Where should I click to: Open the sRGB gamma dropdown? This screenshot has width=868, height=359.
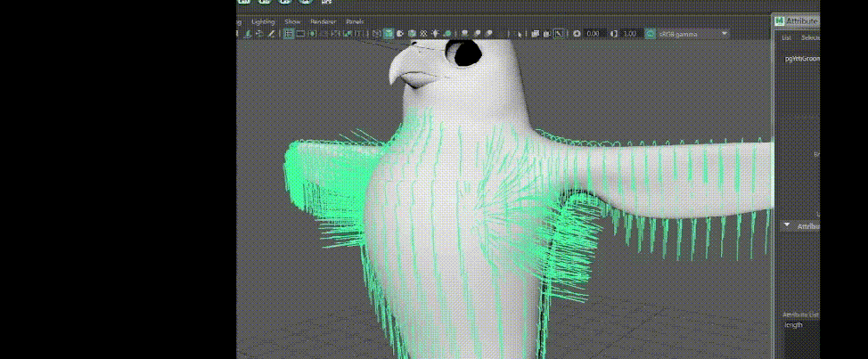pyautogui.click(x=693, y=34)
